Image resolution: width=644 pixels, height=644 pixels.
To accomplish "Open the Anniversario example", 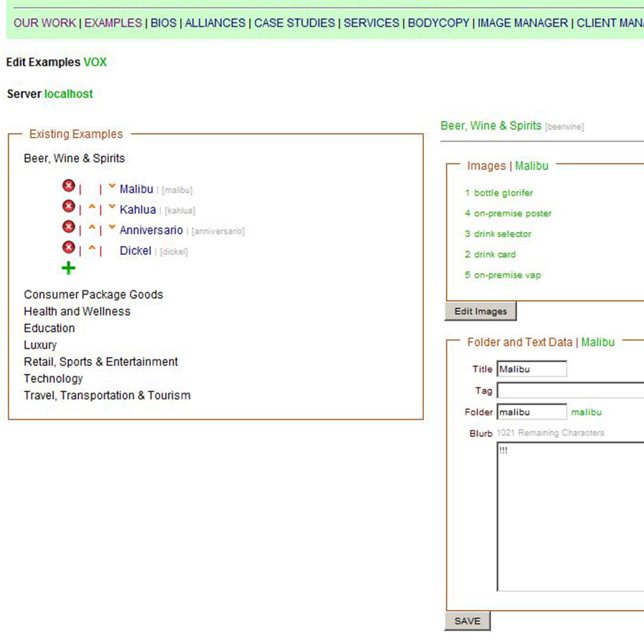I will (x=151, y=230).
